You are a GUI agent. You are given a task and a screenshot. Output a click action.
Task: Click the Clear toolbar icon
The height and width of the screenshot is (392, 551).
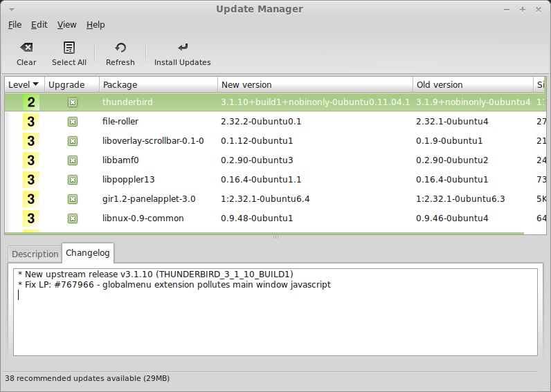[x=26, y=48]
